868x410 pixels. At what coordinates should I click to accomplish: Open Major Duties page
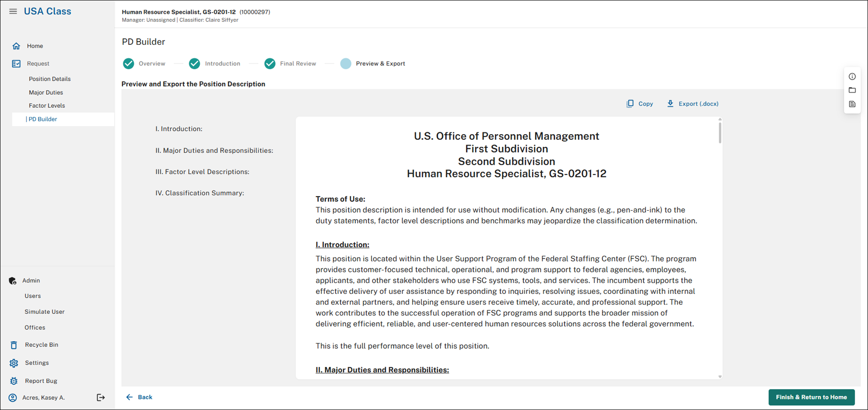[x=46, y=92]
